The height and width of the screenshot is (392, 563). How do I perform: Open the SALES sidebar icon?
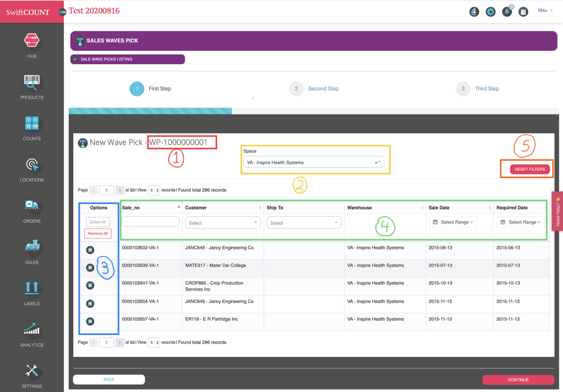coord(32,246)
